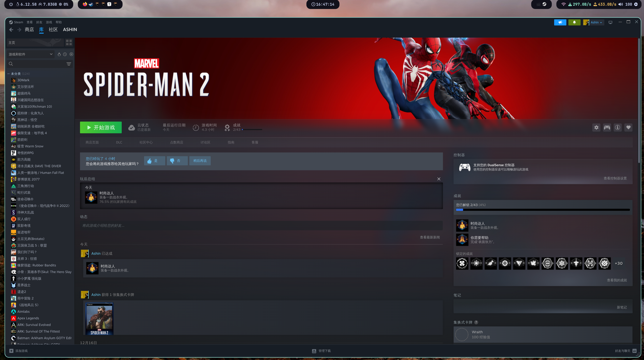Switch to Big Picture mode icon
644x360 pixels.
pyautogui.click(x=610, y=22)
